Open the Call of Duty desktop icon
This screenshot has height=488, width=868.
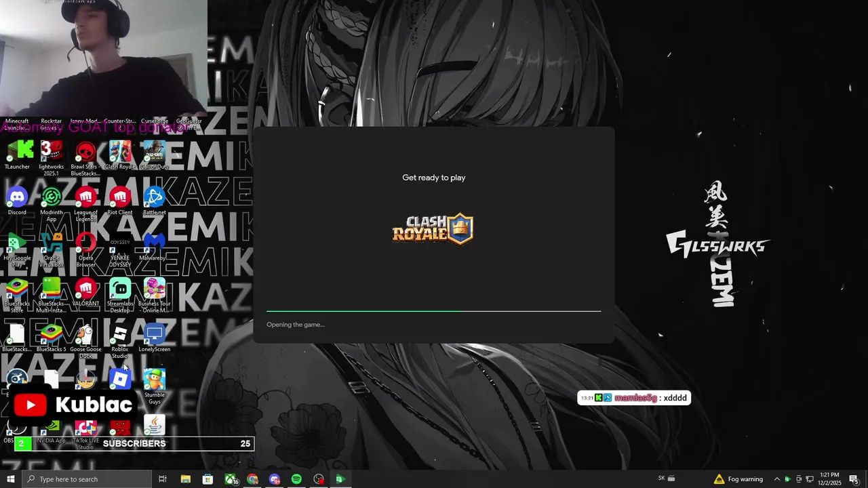coord(154,155)
